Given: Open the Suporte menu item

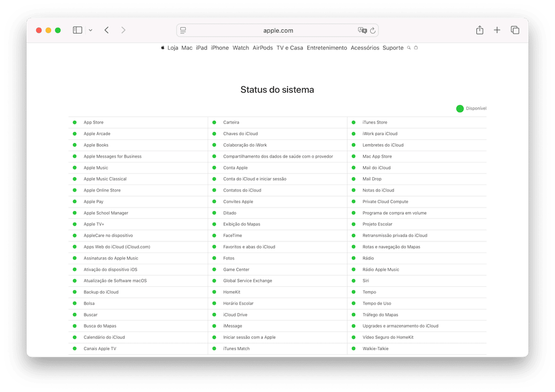Looking at the screenshot, I should pyautogui.click(x=393, y=48).
